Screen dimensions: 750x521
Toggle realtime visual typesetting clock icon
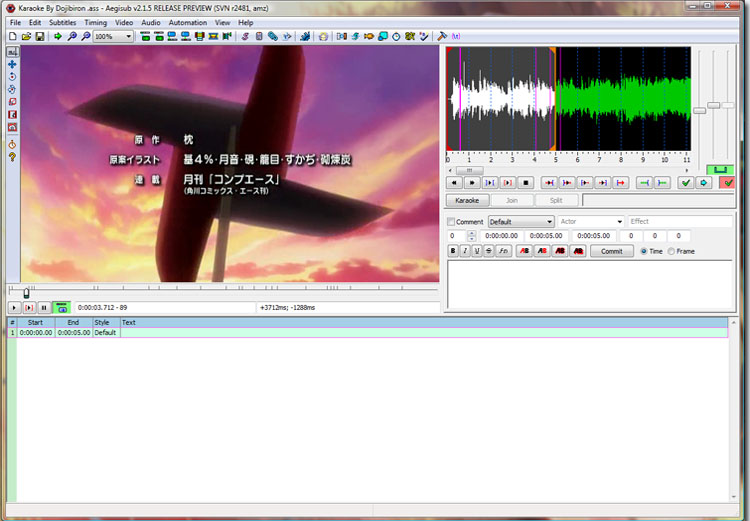pyautogui.click(x=12, y=144)
